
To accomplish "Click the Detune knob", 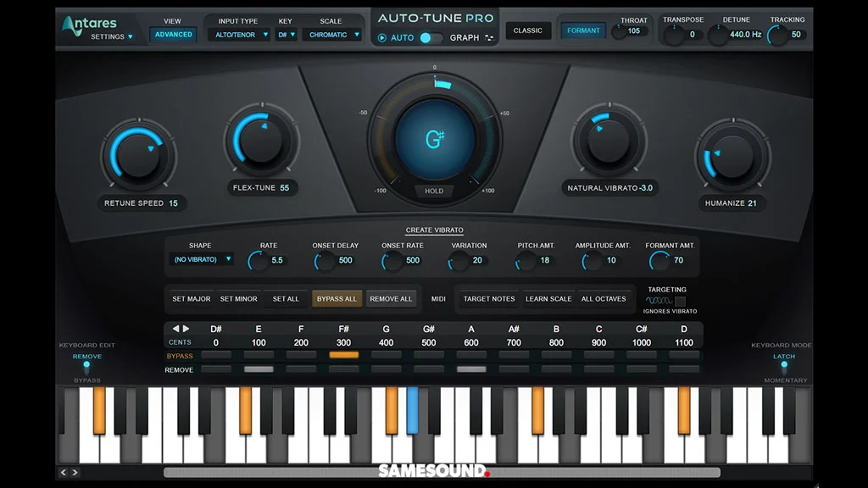I will tap(718, 35).
